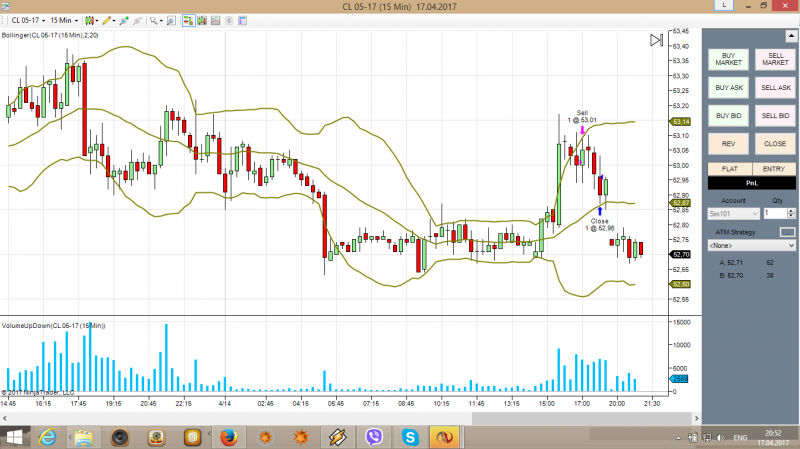Click the L link button in title bar
The image size is (800, 449).
click(724, 5)
